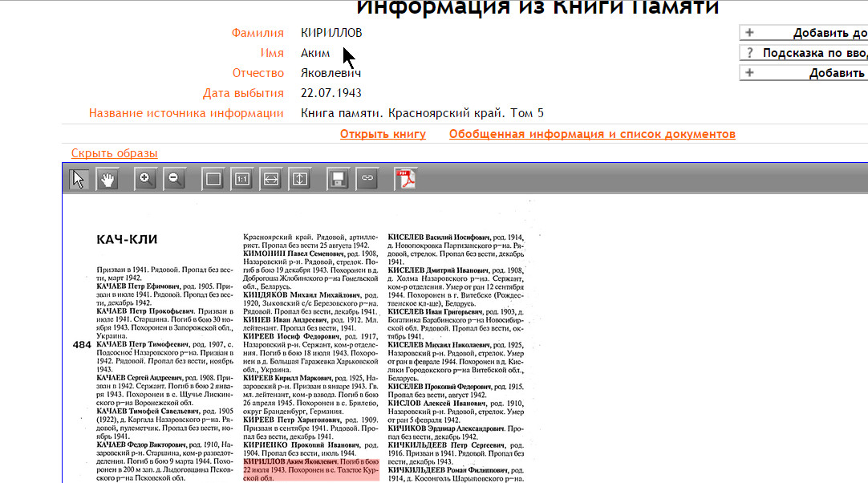The image size is (868, 483).
Task: Expand the lower "Добавить" panel
Action: pyautogui.click(x=803, y=73)
